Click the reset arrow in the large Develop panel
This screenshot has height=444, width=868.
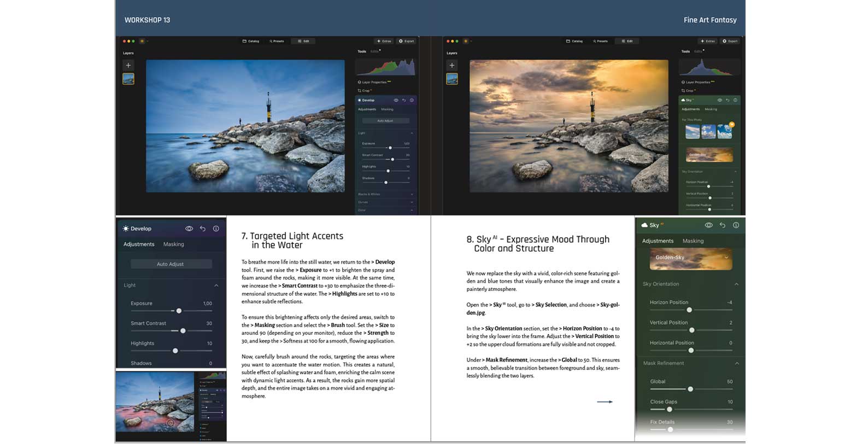(203, 229)
